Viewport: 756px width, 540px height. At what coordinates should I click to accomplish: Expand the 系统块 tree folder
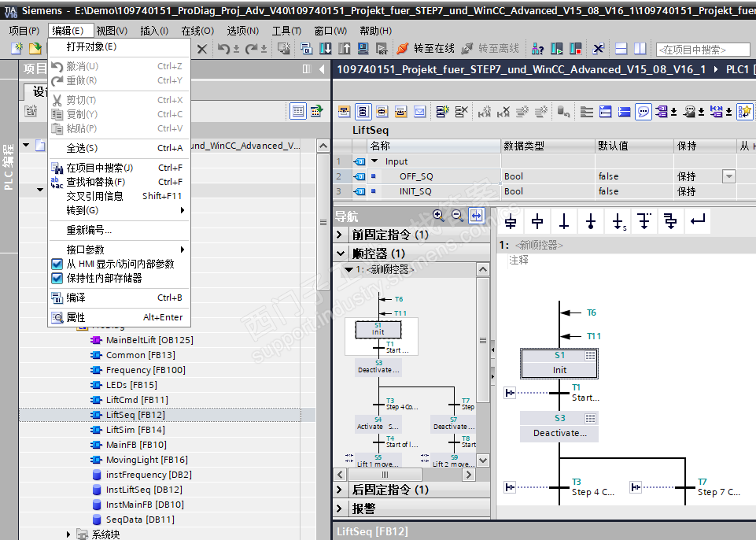click(69, 534)
